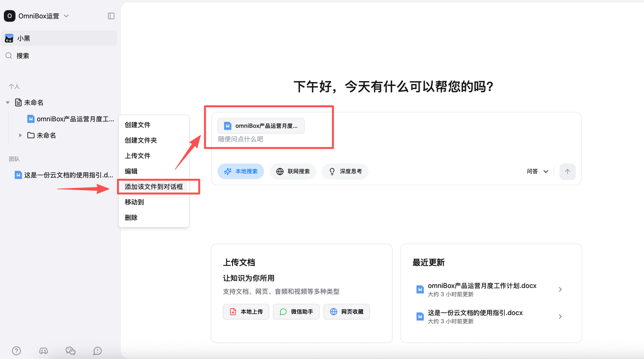Select 添加该文件到对话框 from context menu
Viewport: 644px width, 359px height.
coord(153,187)
